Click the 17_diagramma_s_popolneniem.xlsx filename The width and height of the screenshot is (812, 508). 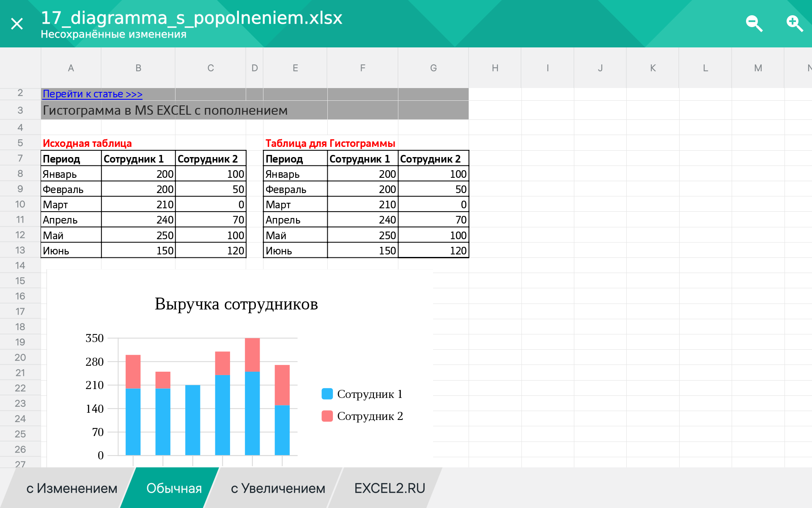pyautogui.click(x=191, y=17)
